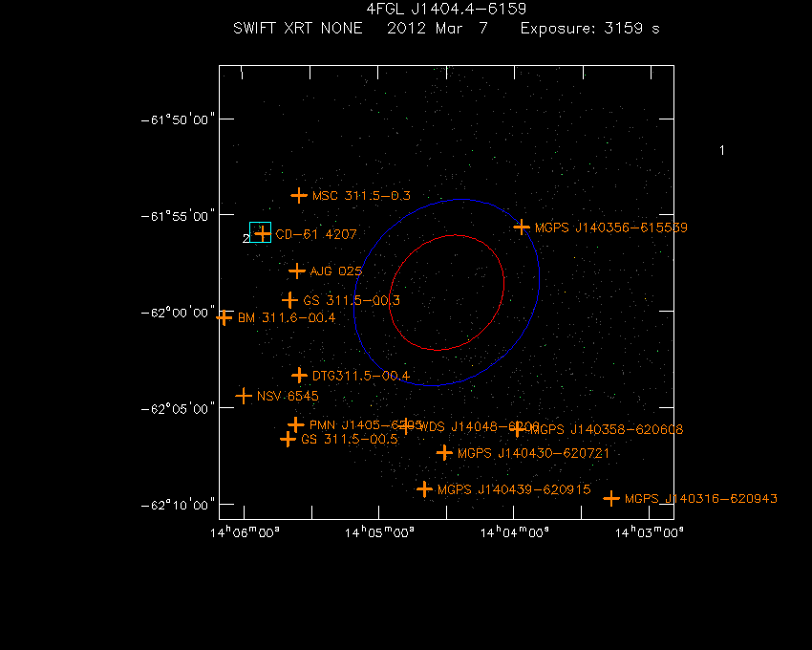Screen dimensions: 812x650
Task: Click the -62°00'00" declination label
Action: click(178, 312)
